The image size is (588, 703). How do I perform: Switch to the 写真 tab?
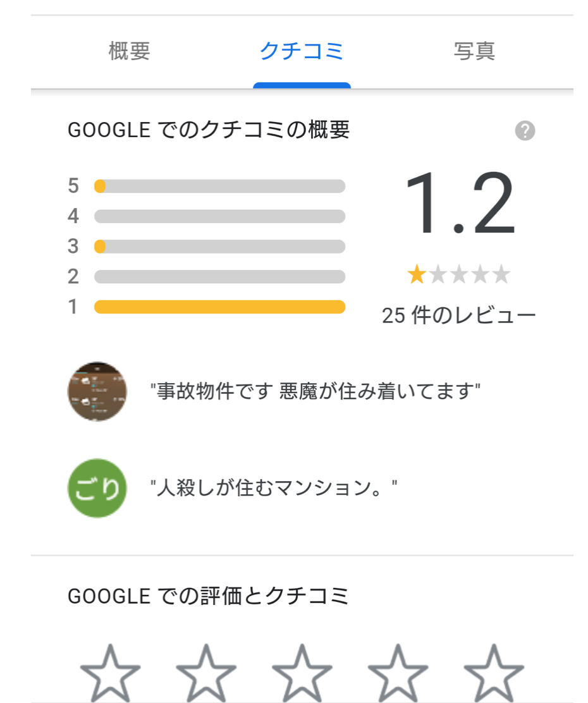[475, 51]
